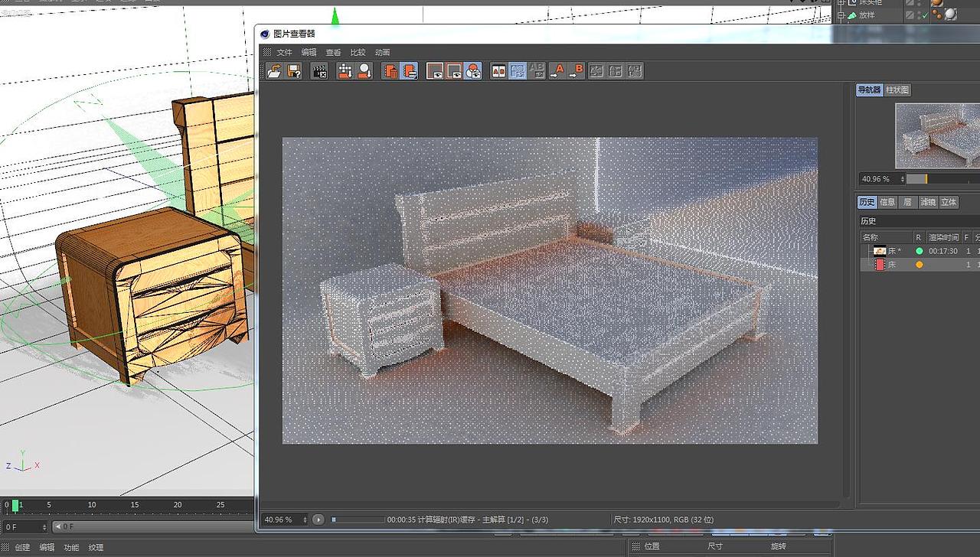The width and height of the screenshot is (980, 557).
Task: Click the 旋转 label in coordinates panel
Action: (778, 546)
